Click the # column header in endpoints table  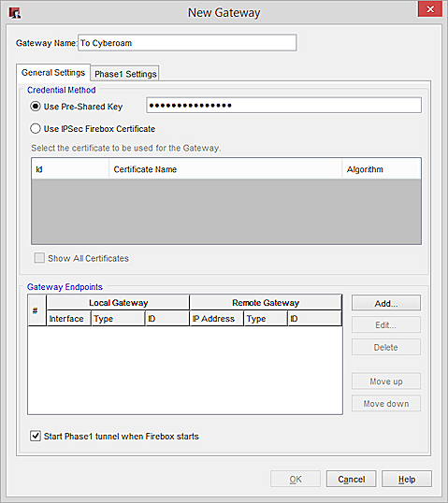pos(36,310)
